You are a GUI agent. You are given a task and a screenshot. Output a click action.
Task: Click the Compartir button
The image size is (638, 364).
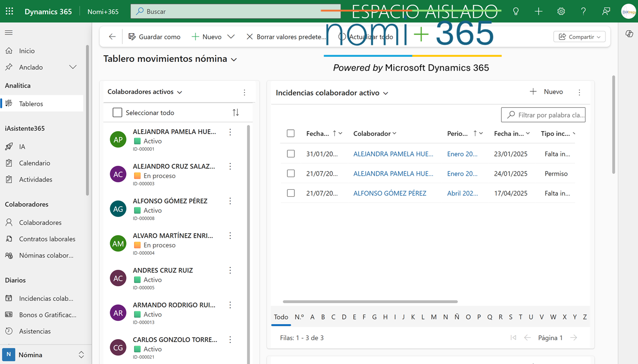579,37
